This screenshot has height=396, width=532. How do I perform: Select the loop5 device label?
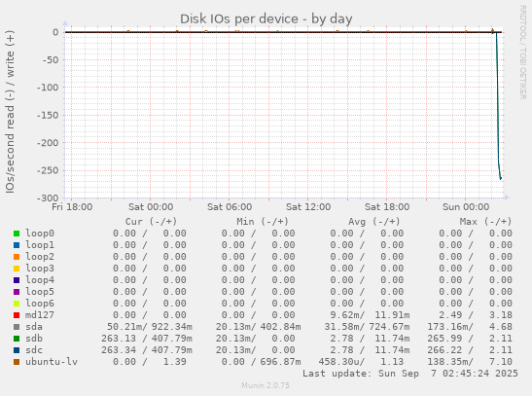pos(40,292)
